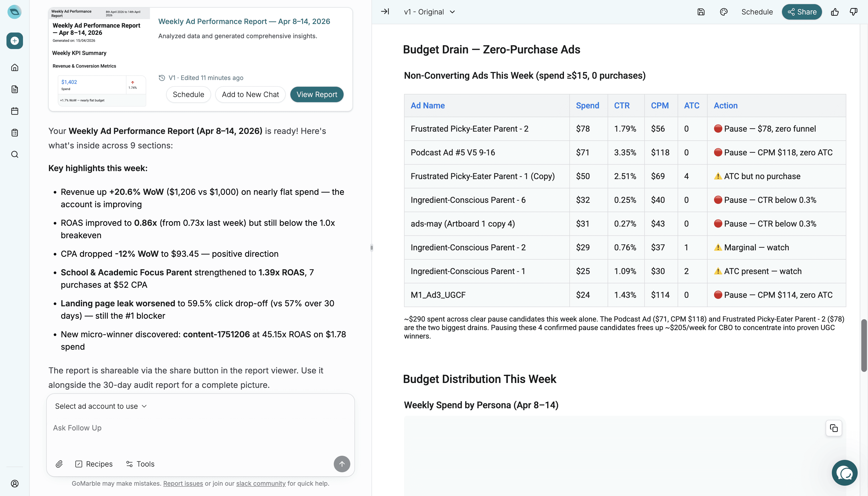This screenshot has width=868, height=496.
Task: Click the Report issues link
Action: [x=183, y=483]
